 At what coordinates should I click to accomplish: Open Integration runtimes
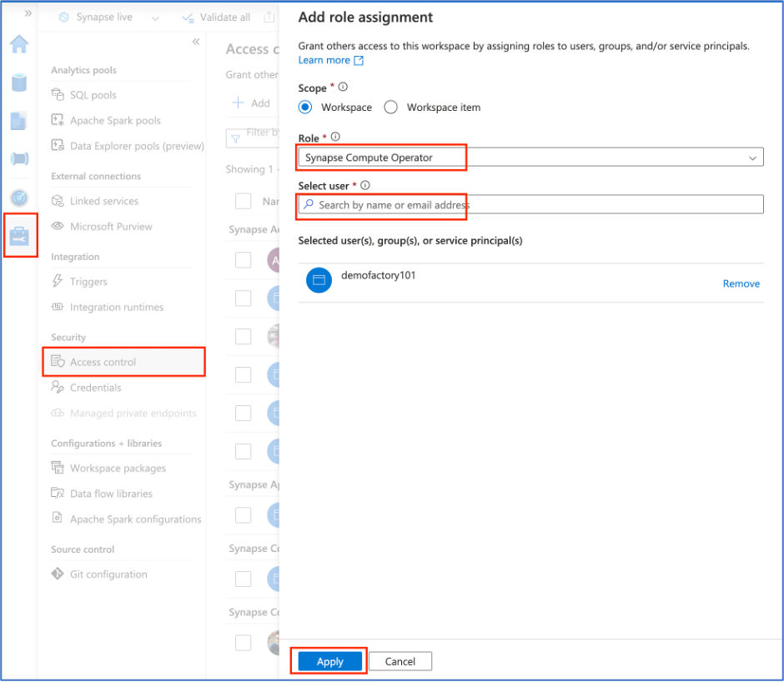pyautogui.click(x=117, y=307)
